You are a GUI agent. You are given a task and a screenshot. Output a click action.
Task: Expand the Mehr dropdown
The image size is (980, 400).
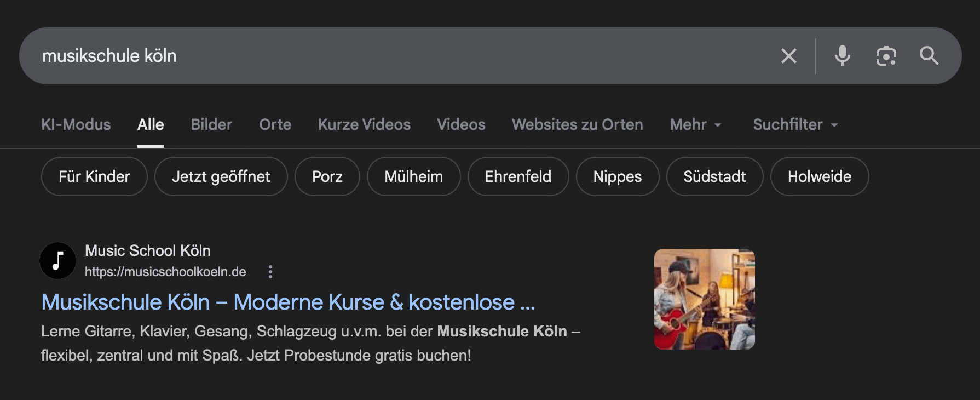point(695,125)
